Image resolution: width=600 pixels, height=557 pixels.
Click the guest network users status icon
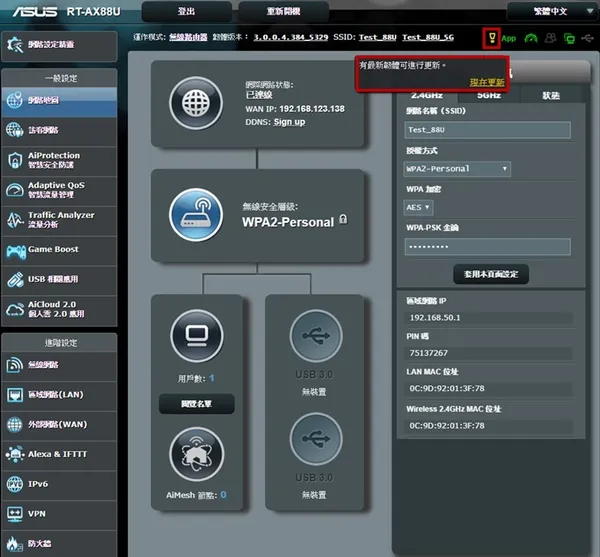(x=550, y=38)
